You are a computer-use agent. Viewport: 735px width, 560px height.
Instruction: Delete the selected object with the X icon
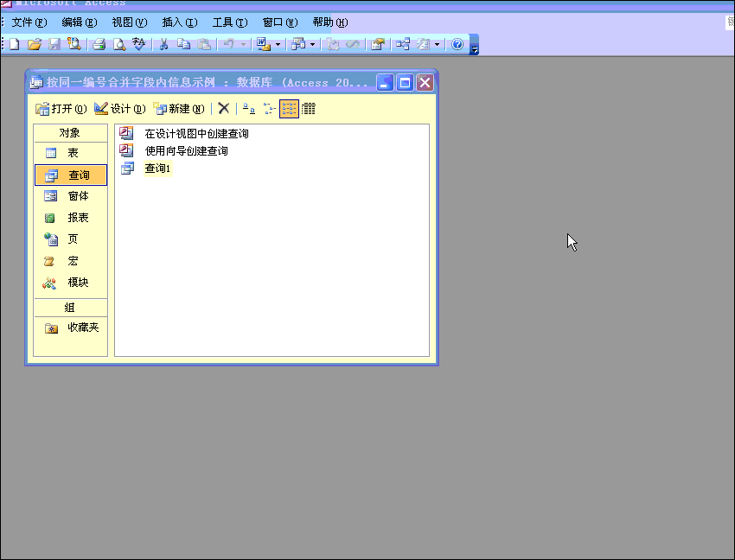pyautogui.click(x=224, y=109)
